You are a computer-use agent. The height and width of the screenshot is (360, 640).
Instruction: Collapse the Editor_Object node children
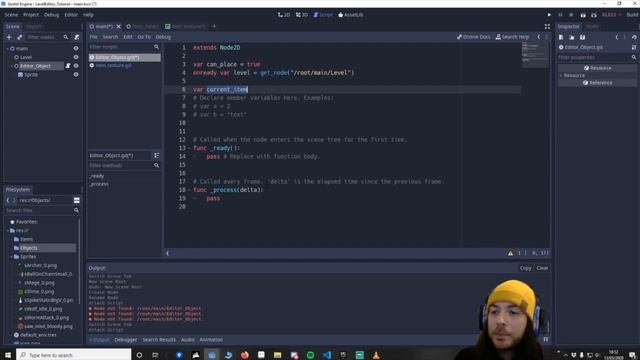[11, 66]
